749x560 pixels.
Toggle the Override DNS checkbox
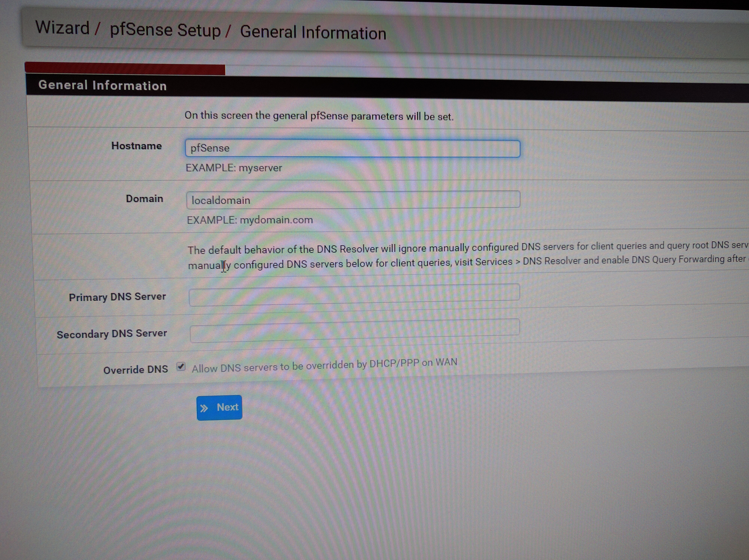tap(181, 366)
